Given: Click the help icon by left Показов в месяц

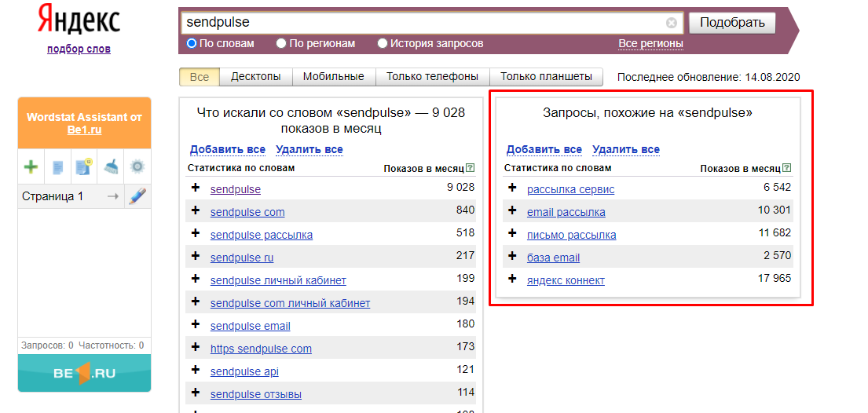Looking at the screenshot, I should [x=471, y=168].
